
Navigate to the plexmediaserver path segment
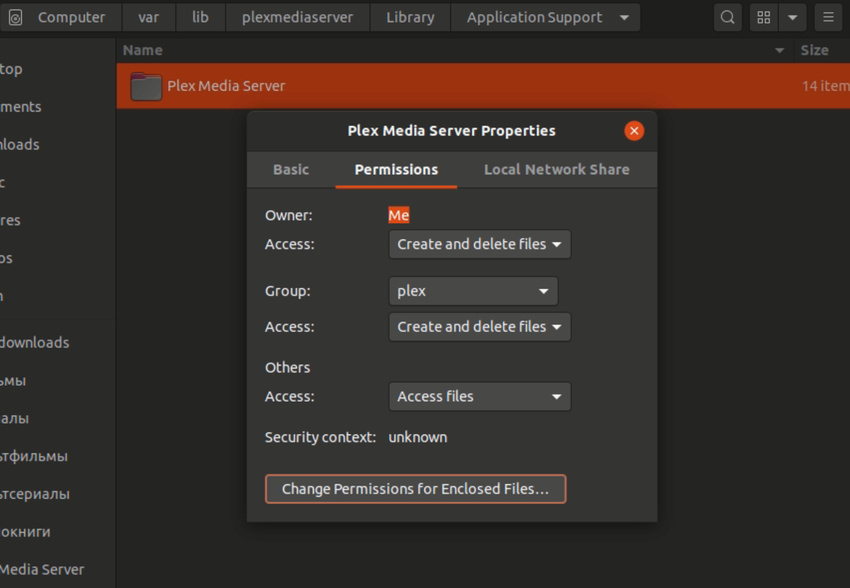pyautogui.click(x=297, y=17)
